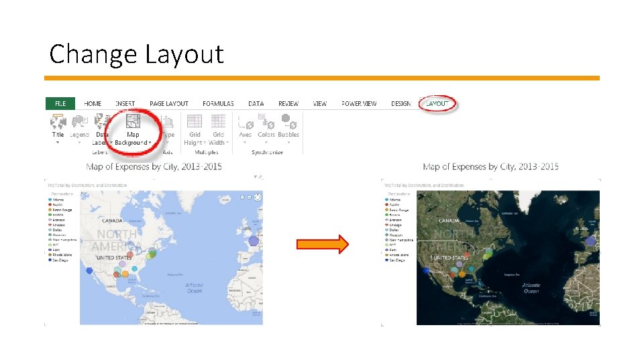Open the Grid Width dropdown

click(x=218, y=129)
